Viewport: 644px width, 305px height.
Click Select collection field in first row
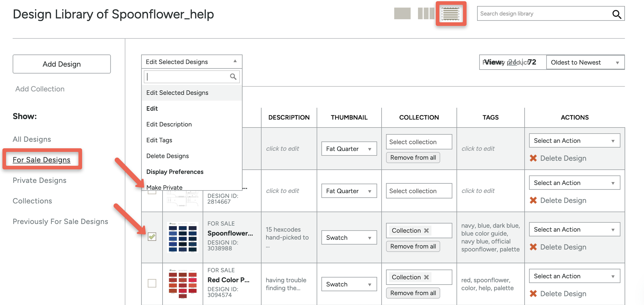pos(419,142)
